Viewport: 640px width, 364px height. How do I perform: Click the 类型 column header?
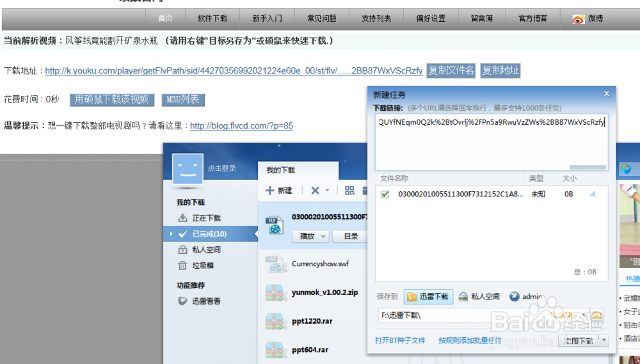tap(536, 178)
